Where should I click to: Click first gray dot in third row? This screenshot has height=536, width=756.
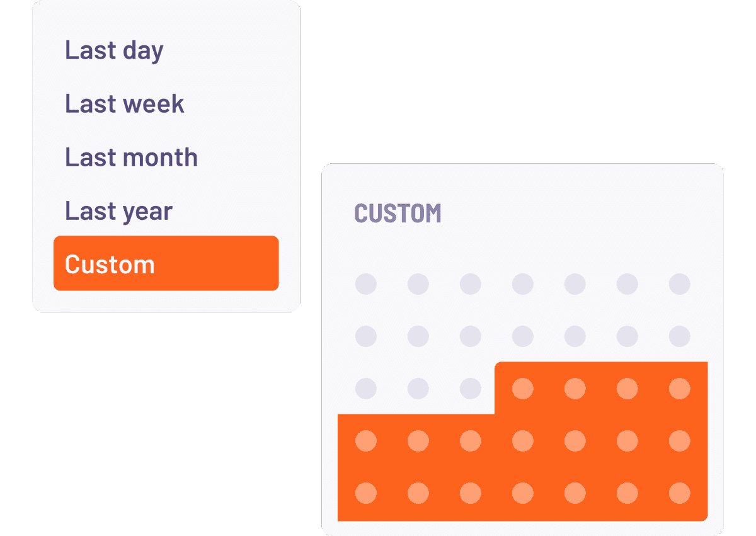click(366, 389)
